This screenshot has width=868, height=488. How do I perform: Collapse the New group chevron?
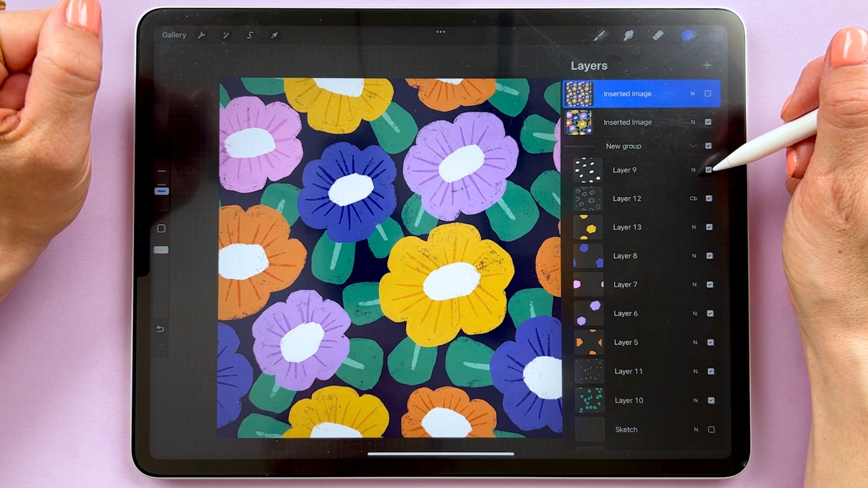coord(693,146)
